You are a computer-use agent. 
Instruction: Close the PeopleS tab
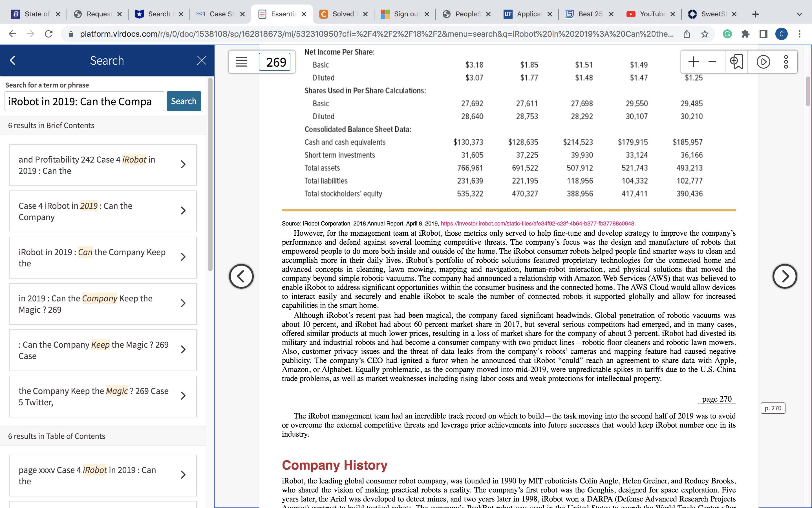pyautogui.click(x=488, y=14)
